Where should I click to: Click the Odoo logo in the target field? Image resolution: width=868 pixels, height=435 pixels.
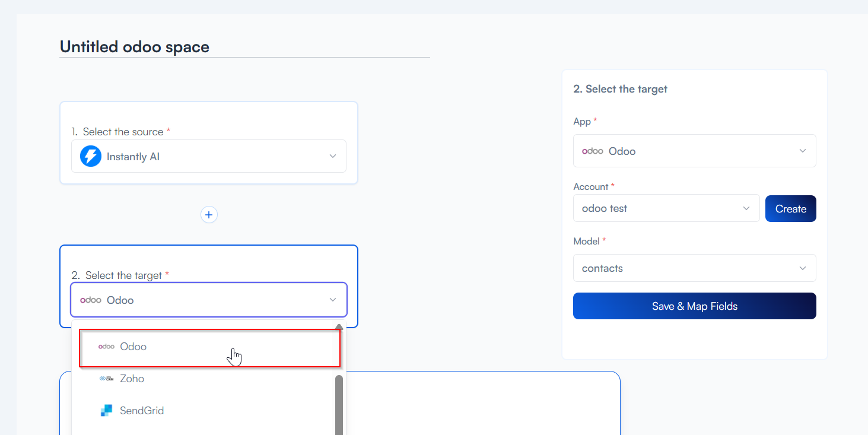point(91,300)
